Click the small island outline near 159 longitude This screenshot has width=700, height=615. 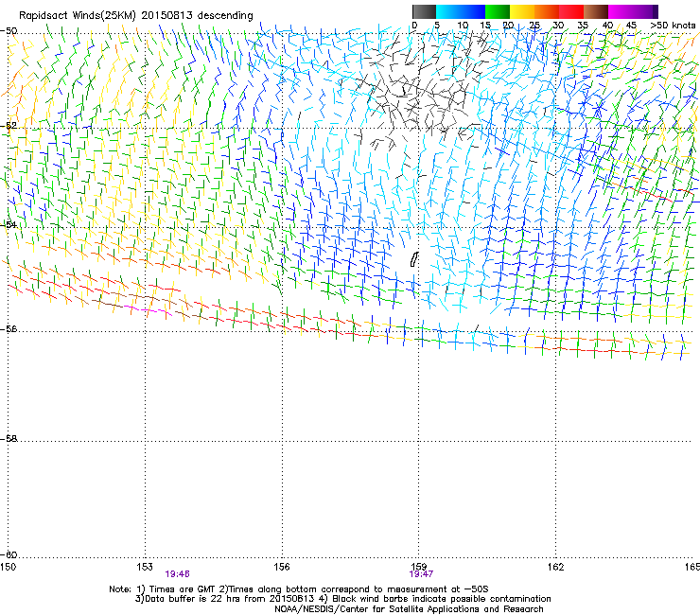414,259
